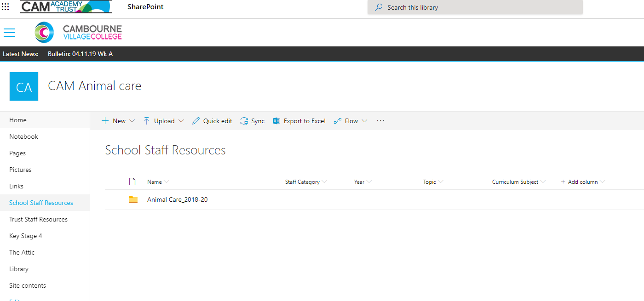Expand the Upload dropdown arrow
This screenshot has height=301, width=644.
click(x=181, y=121)
